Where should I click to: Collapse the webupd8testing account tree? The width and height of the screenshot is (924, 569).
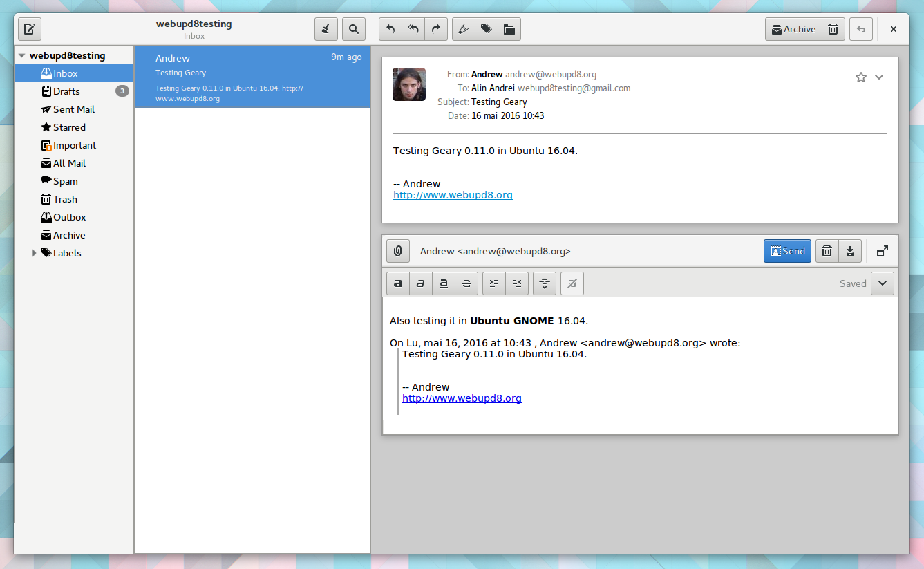22,56
